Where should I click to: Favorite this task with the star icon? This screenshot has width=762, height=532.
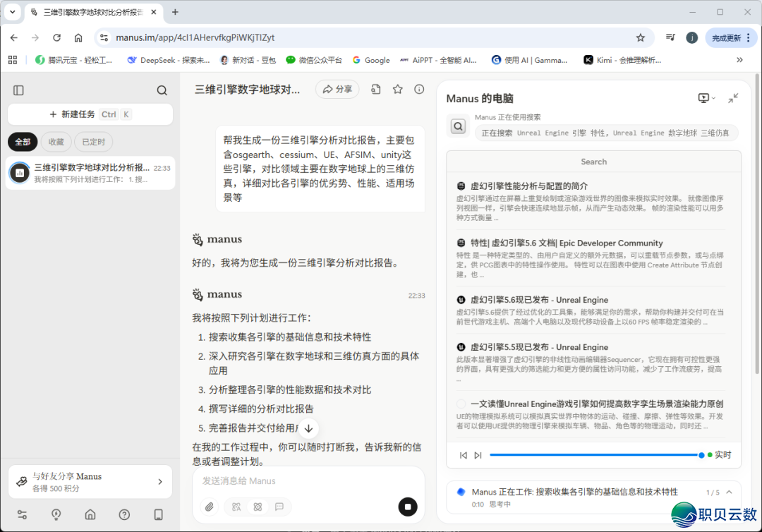(397, 90)
